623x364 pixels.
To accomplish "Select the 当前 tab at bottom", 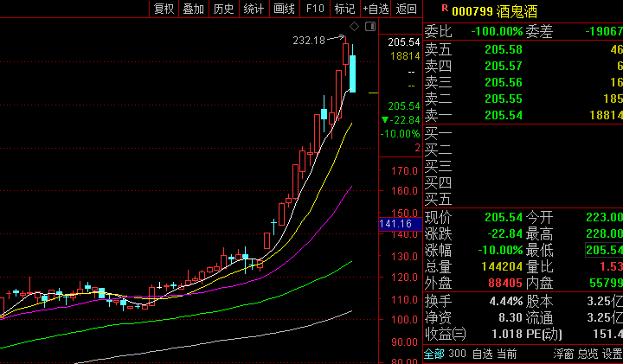I will pyautogui.click(x=507, y=354).
